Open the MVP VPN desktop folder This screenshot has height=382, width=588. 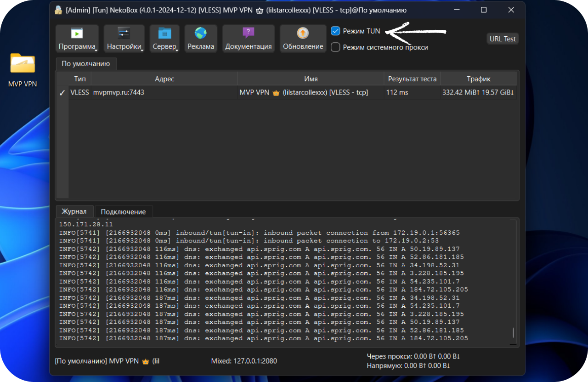click(23, 64)
